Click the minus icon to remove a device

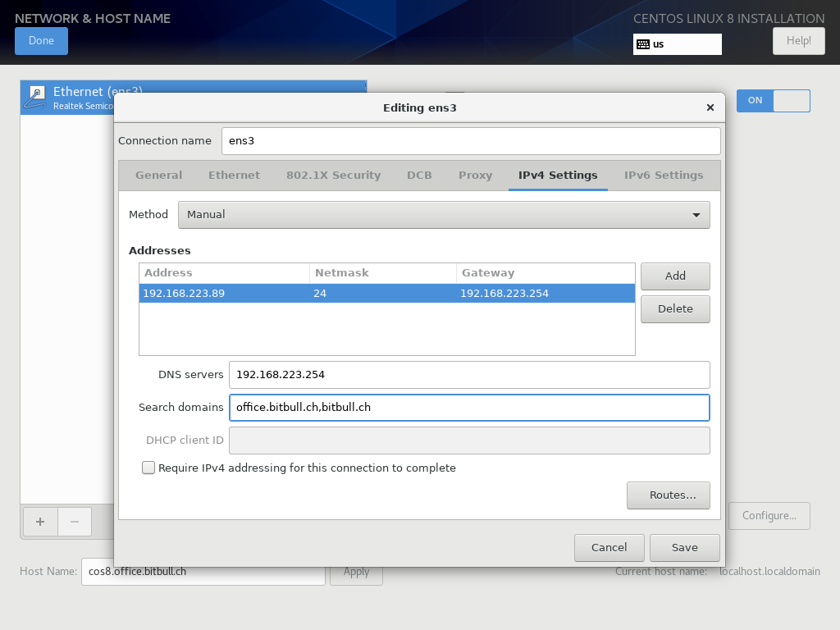(x=75, y=522)
